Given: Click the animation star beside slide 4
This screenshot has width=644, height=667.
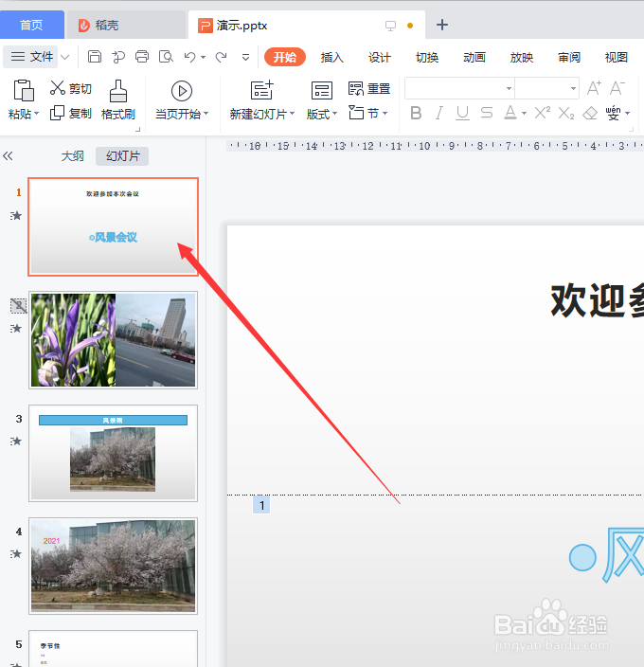Looking at the screenshot, I should click(16, 554).
